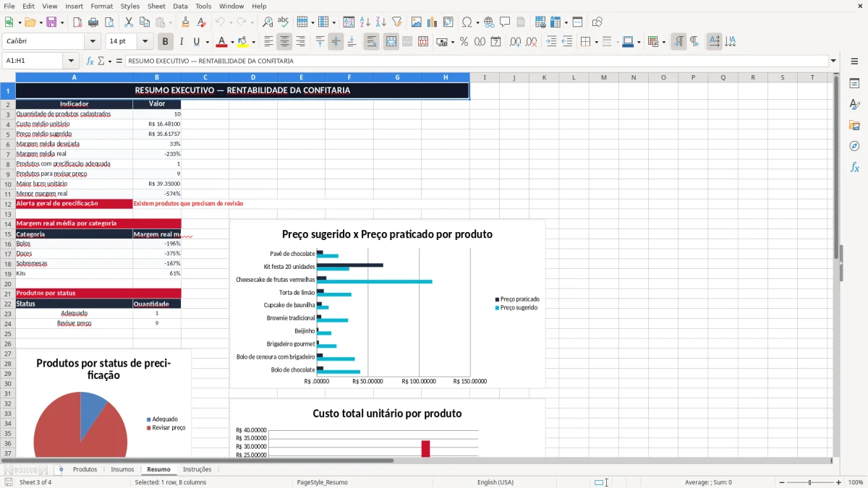868x488 pixels.
Task: Insert a pivot table
Action: 448,22
